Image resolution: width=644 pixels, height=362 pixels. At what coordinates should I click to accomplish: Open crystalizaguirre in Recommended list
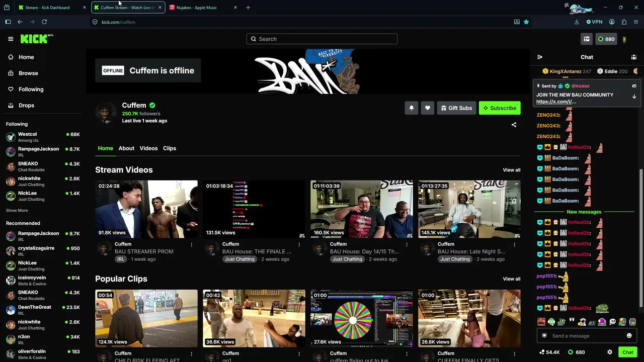pyautogui.click(x=43, y=251)
